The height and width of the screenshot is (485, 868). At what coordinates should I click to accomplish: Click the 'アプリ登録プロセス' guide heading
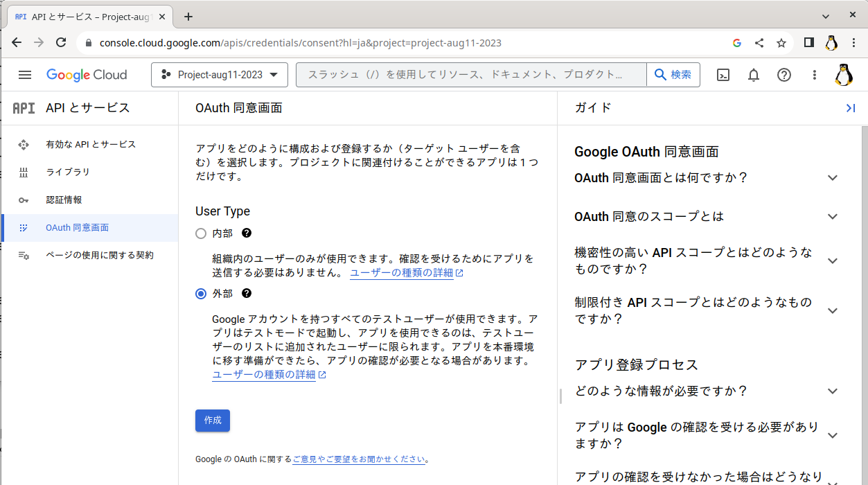(637, 365)
